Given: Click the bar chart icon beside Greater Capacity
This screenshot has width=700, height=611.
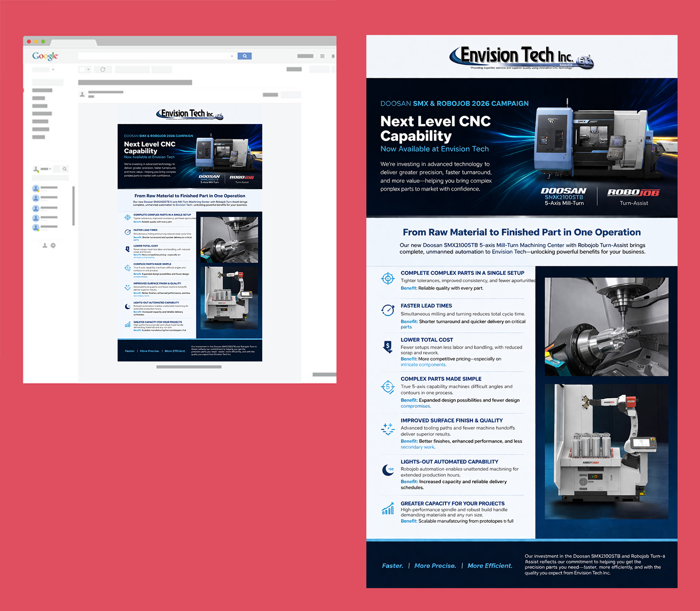Looking at the screenshot, I should point(388,508).
